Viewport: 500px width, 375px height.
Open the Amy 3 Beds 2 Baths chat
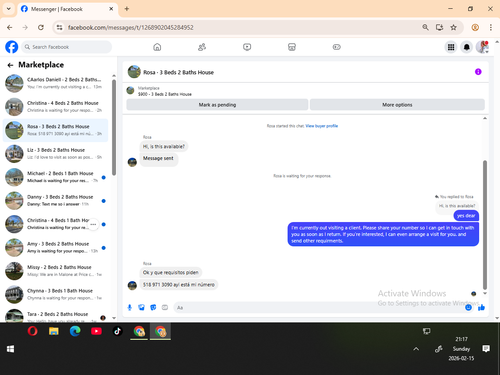coord(55,248)
